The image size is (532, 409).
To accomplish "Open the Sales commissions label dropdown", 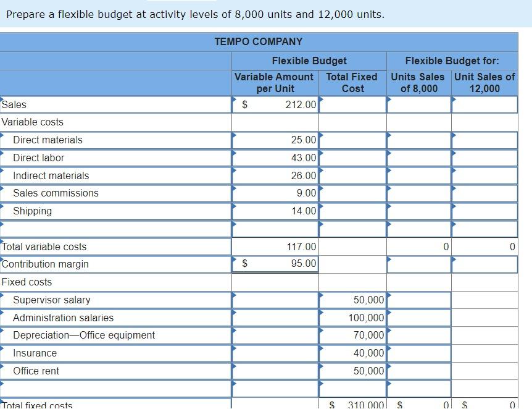I will coord(115,193).
